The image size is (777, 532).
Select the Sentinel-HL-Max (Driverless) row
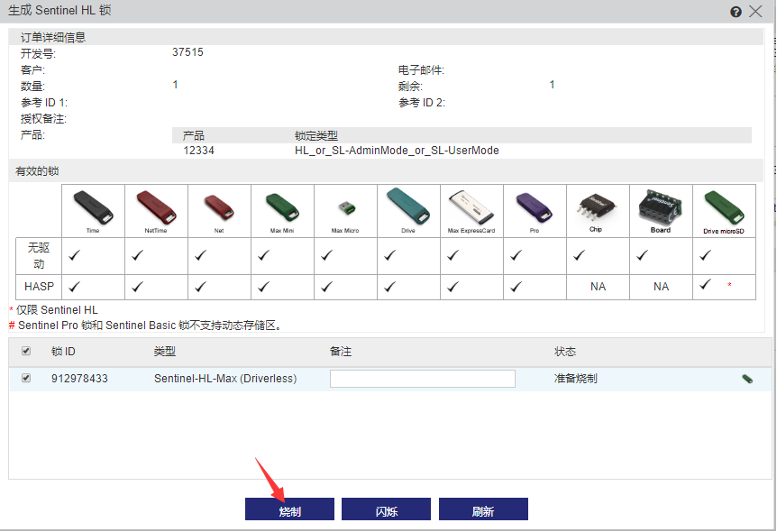click(225, 379)
